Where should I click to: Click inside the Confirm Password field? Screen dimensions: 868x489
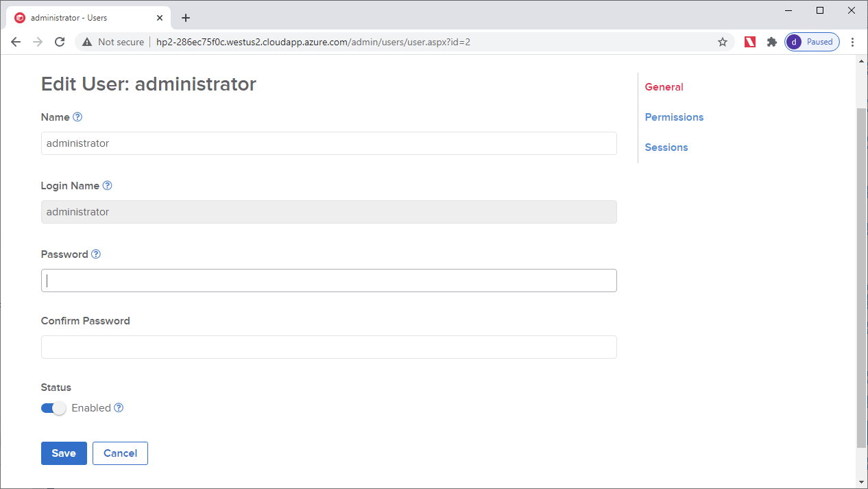click(329, 347)
